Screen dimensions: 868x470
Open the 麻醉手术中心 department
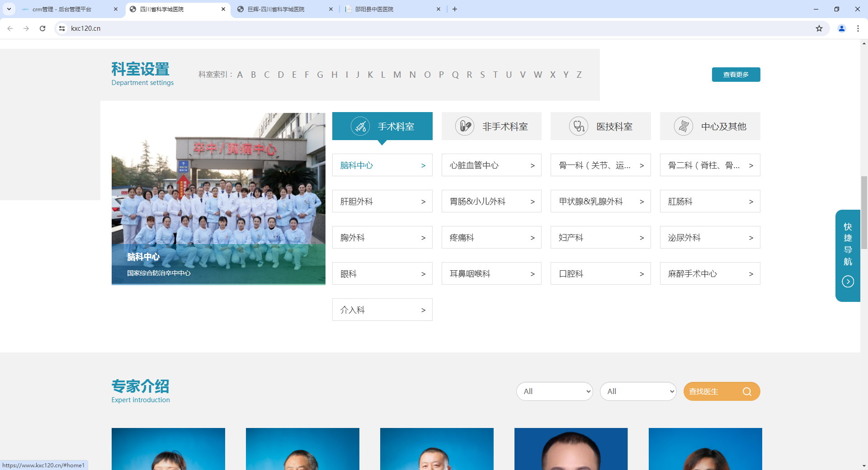tap(710, 273)
